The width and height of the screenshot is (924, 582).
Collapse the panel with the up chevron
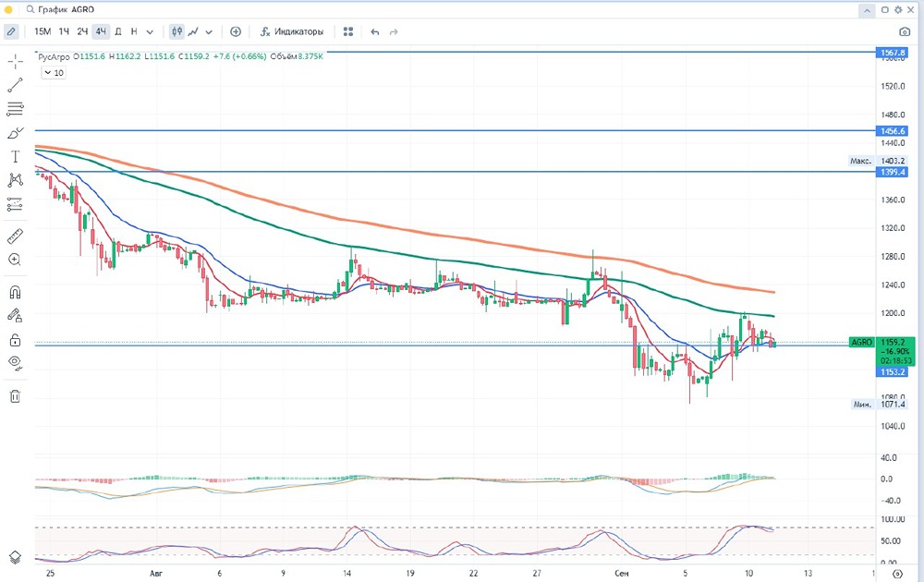click(867, 10)
